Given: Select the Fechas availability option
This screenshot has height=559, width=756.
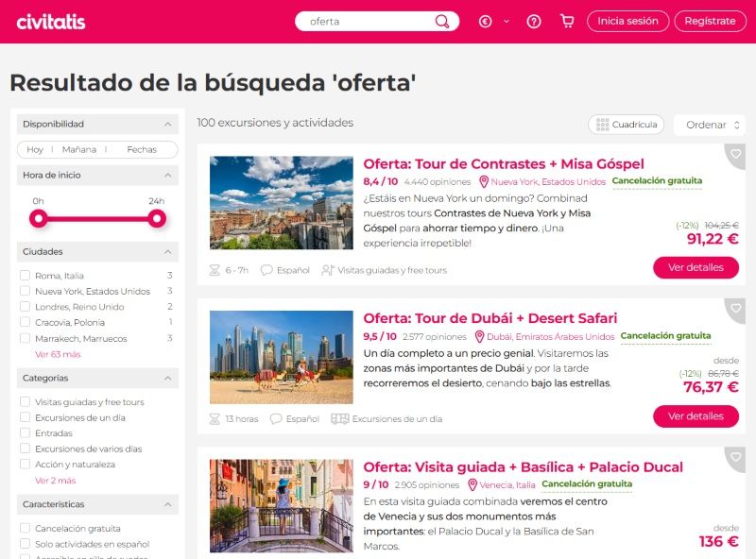Looking at the screenshot, I should tap(142, 149).
